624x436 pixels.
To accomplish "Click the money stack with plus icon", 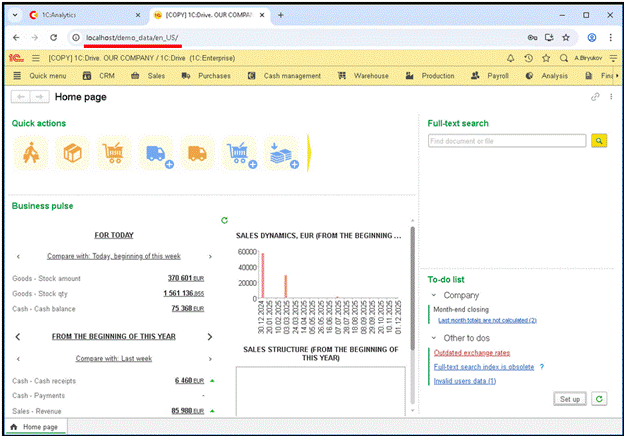I will 282,154.
